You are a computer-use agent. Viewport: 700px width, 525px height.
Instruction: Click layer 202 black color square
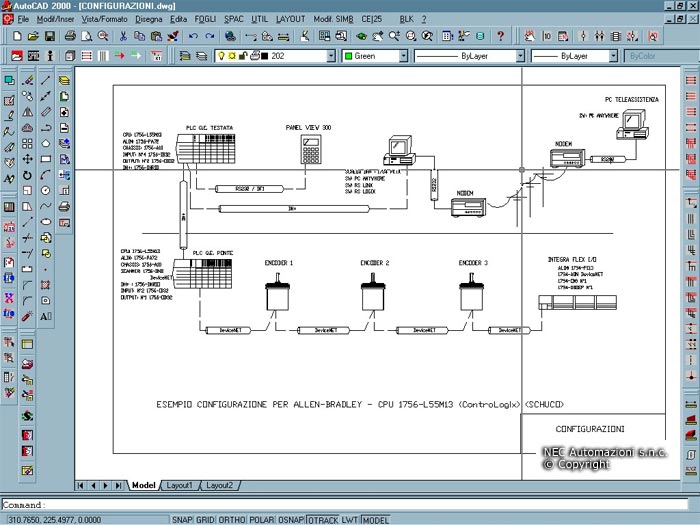click(264, 56)
